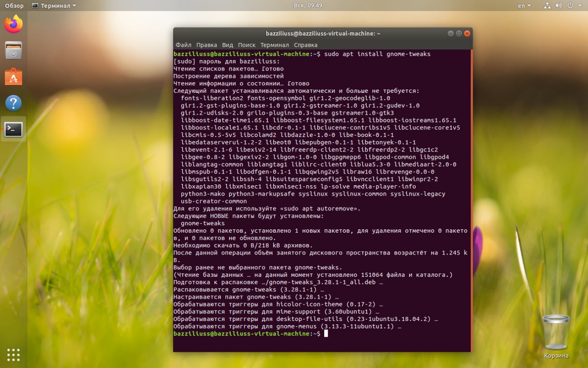This screenshot has height=368, width=588.
Task: Open the Help question mark icon
Action: (x=14, y=103)
